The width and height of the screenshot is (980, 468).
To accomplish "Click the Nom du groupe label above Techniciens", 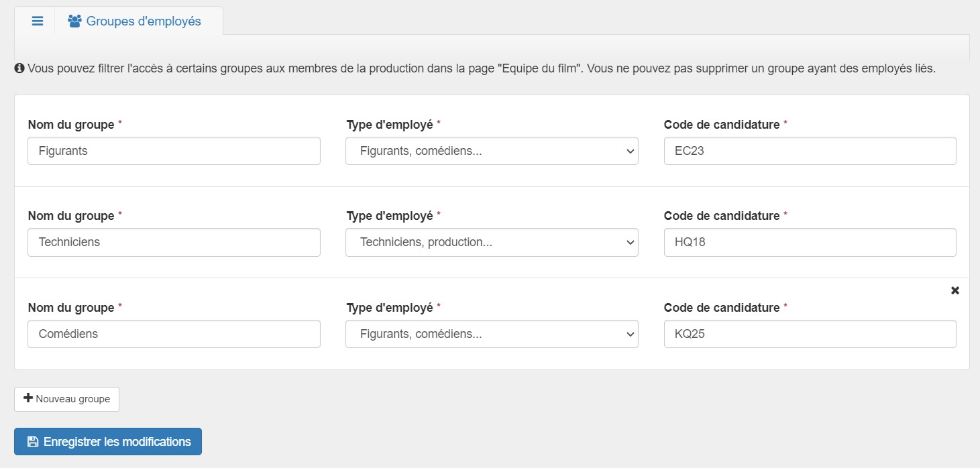I will point(71,216).
